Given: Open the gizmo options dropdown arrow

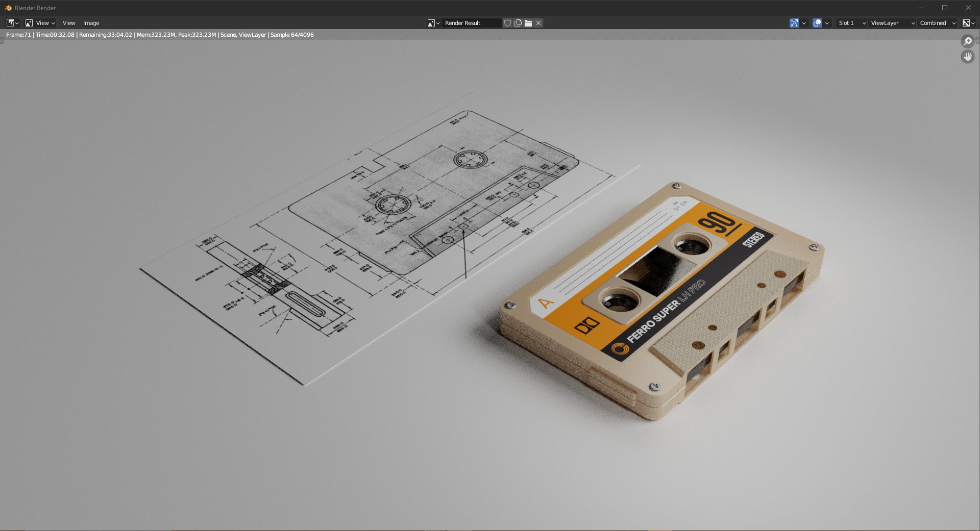Looking at the screenshot, I should [x=804, y=23].
